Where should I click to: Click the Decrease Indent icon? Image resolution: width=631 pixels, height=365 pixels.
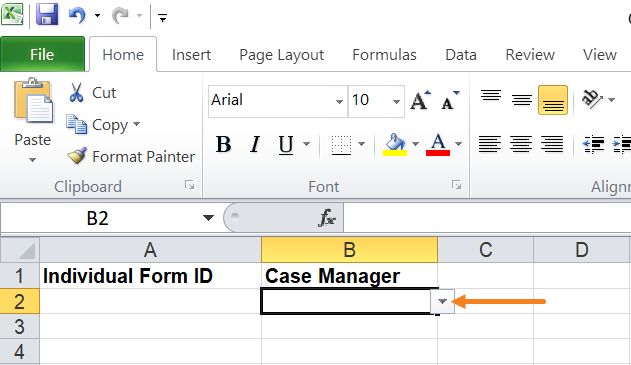(x=594, y=144)
